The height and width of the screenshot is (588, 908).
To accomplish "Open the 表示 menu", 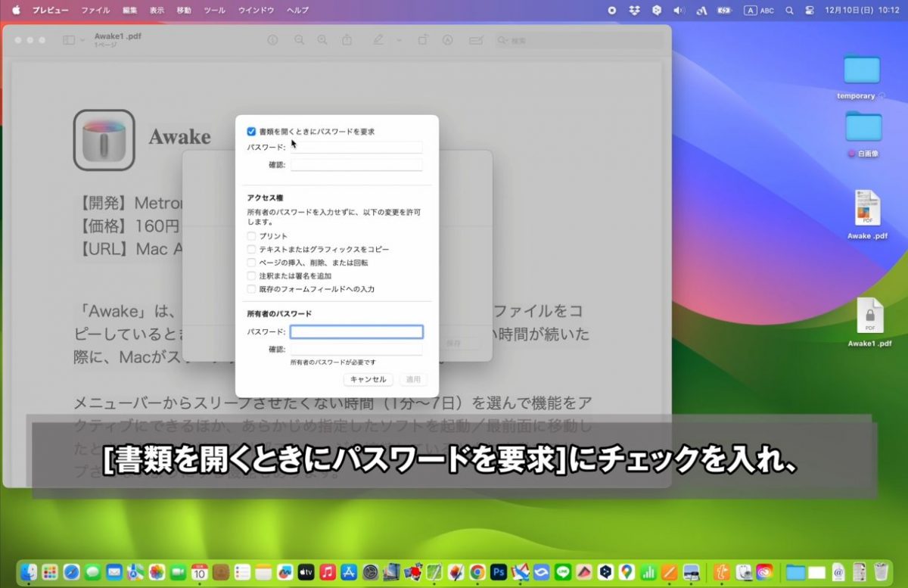I will coord(157,11).
